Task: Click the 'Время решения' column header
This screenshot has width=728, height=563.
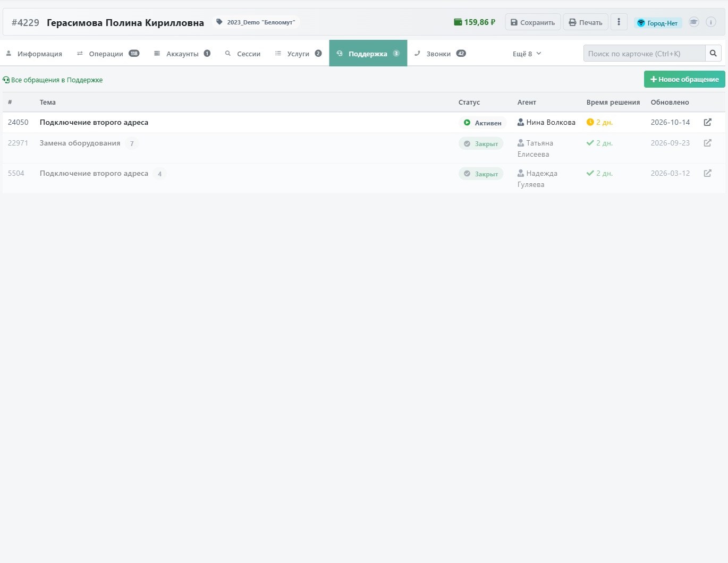Action: (613, 103)
